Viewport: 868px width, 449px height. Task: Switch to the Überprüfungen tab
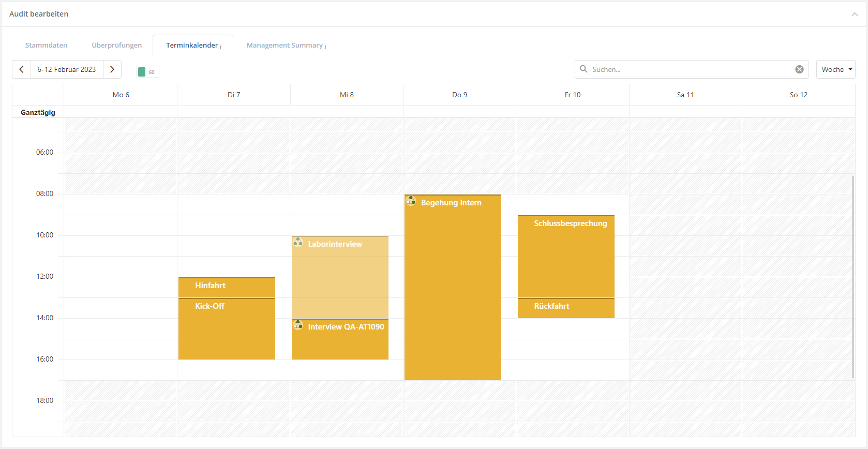click(116, 46)
